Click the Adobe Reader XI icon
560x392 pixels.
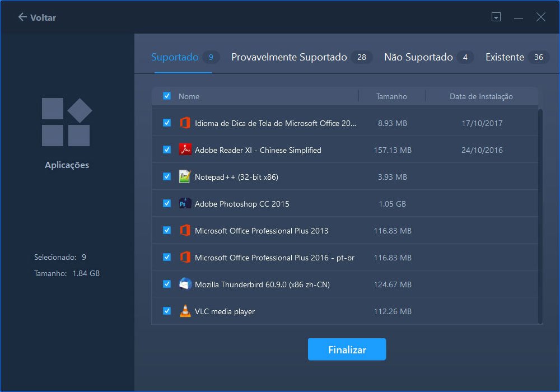tap(185, 150)
